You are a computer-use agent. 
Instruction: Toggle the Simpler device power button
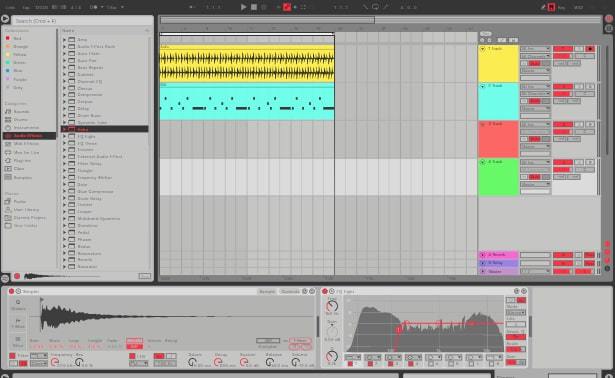coord(11,291)
